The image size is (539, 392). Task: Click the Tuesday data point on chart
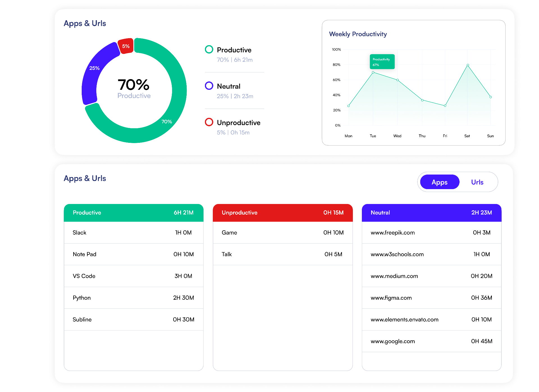point(373,72)
